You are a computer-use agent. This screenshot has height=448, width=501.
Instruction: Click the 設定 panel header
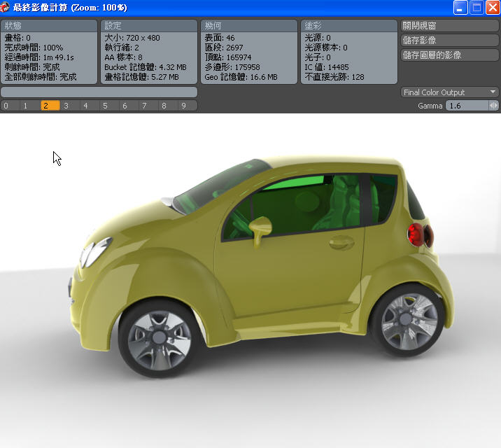149,26
